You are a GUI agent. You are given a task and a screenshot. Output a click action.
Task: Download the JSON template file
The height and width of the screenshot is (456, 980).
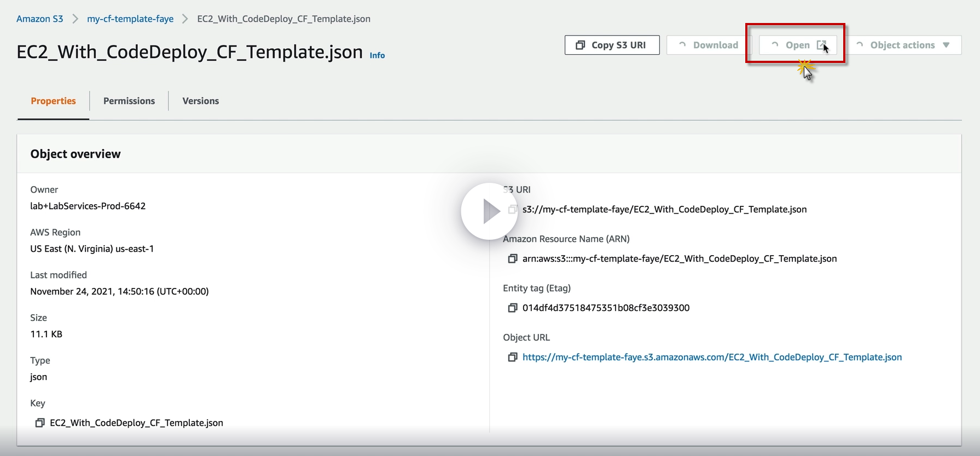tap(709, 45)
